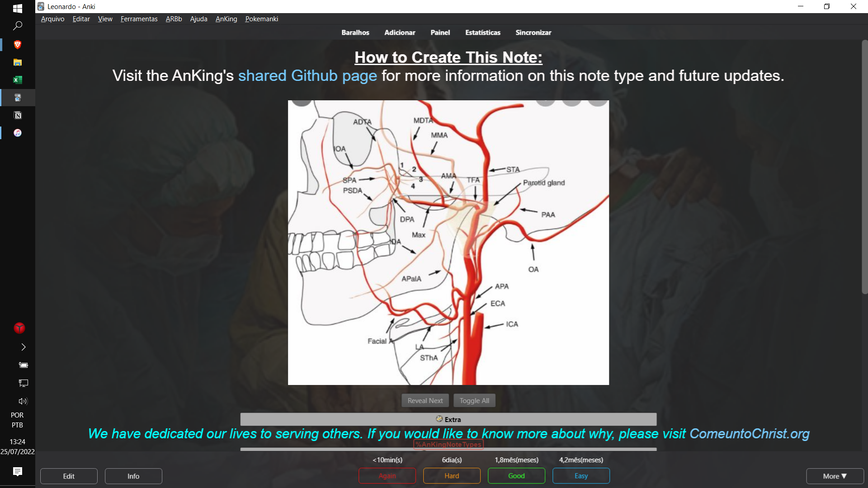This screenshot has height=488, width=868.
Task: Open File Explorer from taskbar
Action: pos(18,62)
